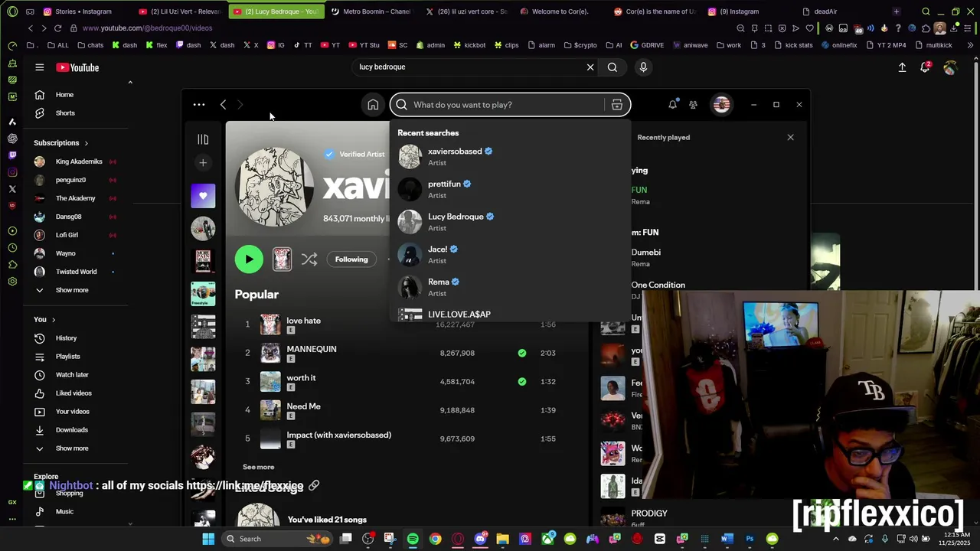
Task: Open Liked Songs heart tile in sidebar
Action: [x=203, y=196]
